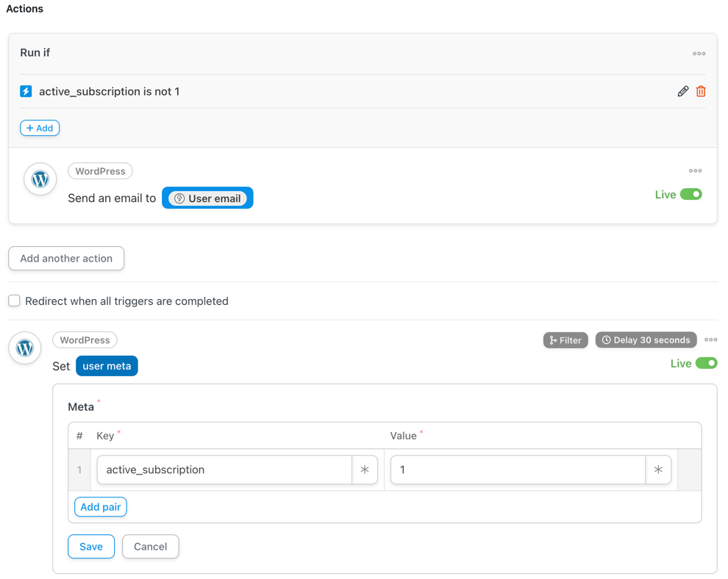Screen dimensions: 728x579
Task: Click the WordPress logo of the email action
Action: tap(40, 179)
